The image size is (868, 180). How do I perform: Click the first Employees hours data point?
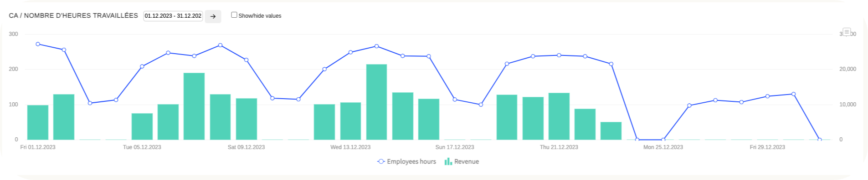point(38,44)
